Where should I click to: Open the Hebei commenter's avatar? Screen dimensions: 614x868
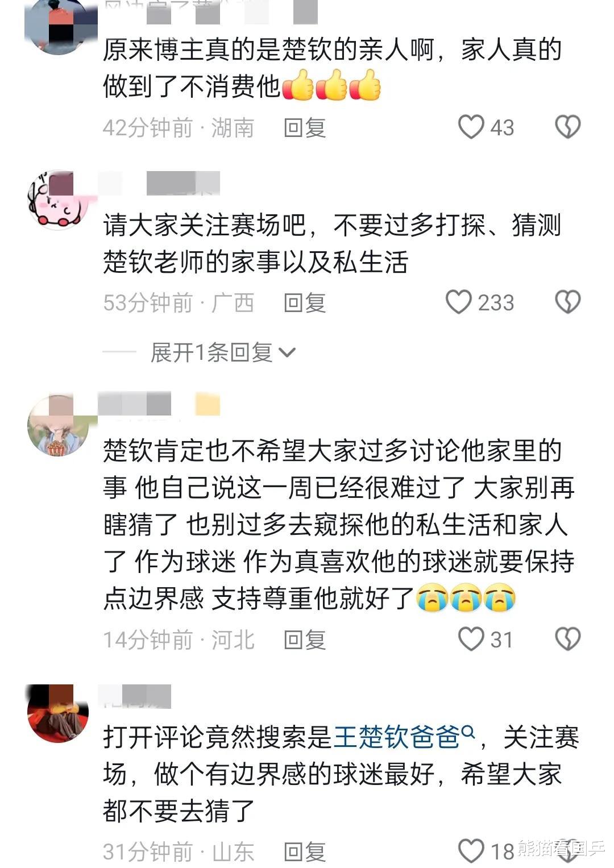pyautogui.click(x=58, y=425)
